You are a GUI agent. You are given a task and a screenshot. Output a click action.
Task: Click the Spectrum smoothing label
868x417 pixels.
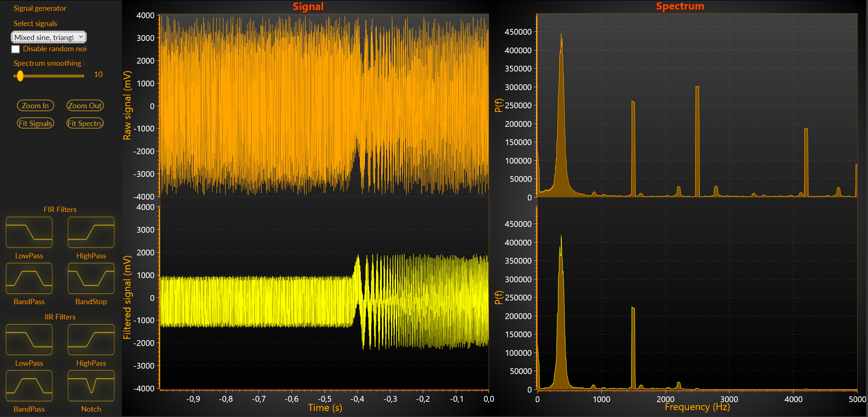tap(48, 63)
